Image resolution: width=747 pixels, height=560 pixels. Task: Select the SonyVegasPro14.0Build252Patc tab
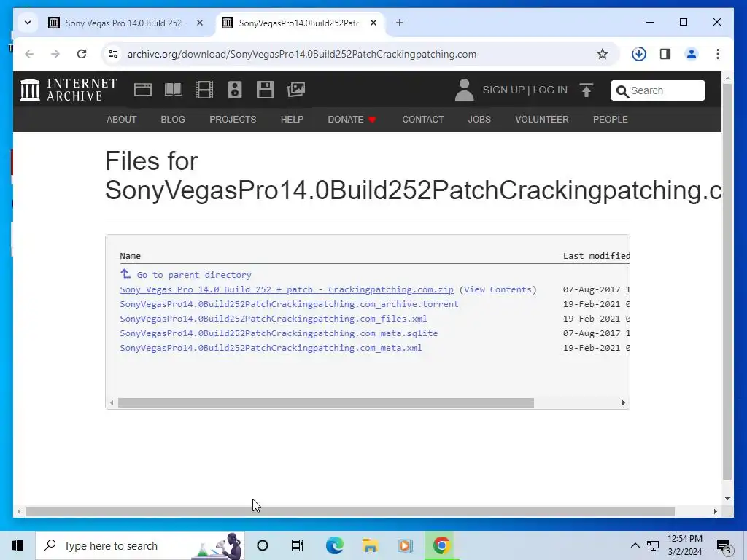click(298, 23)
